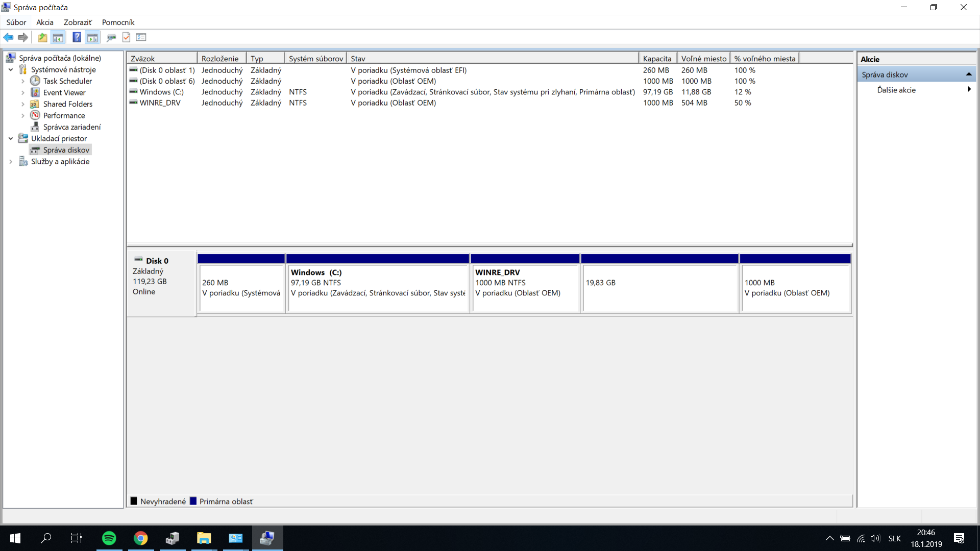Viewport: 980px width, 551px height.
Task: Click the Up one level folder icon
Action: (x=42, y=37)
